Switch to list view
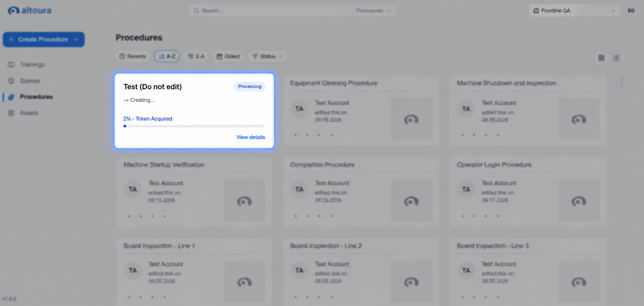Viewport: 644px width, 306px height. (616, 58)
